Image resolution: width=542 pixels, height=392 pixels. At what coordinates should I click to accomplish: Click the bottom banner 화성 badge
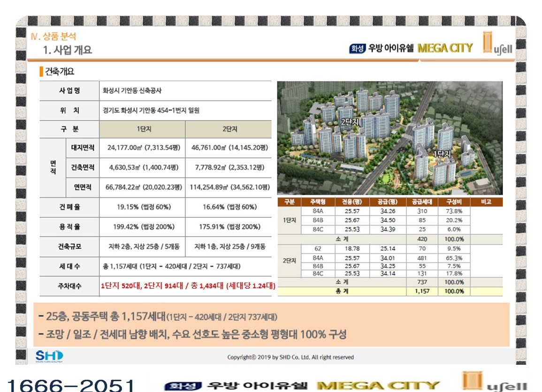click(183, 386)
